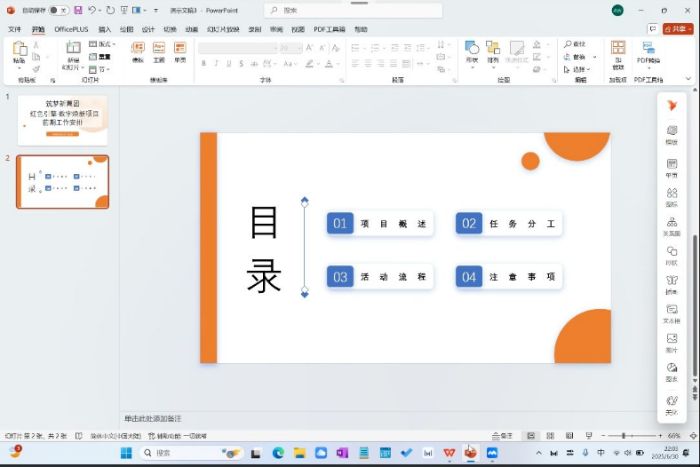Collapse the ribbon with the chevron
Viewport: 700px width, 467px height.
point(691,79)
